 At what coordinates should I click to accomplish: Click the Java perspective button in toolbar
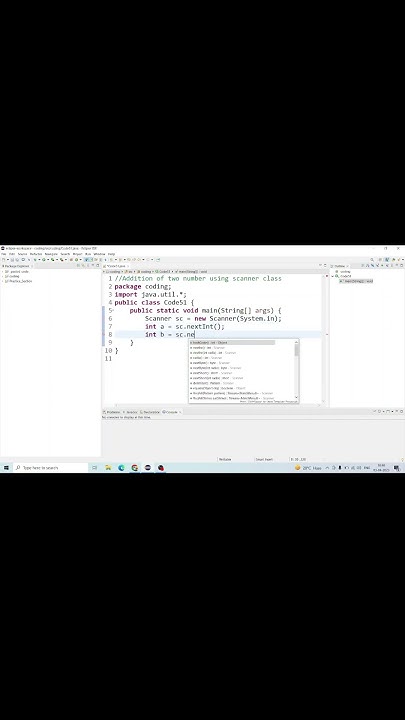(387, 259)
